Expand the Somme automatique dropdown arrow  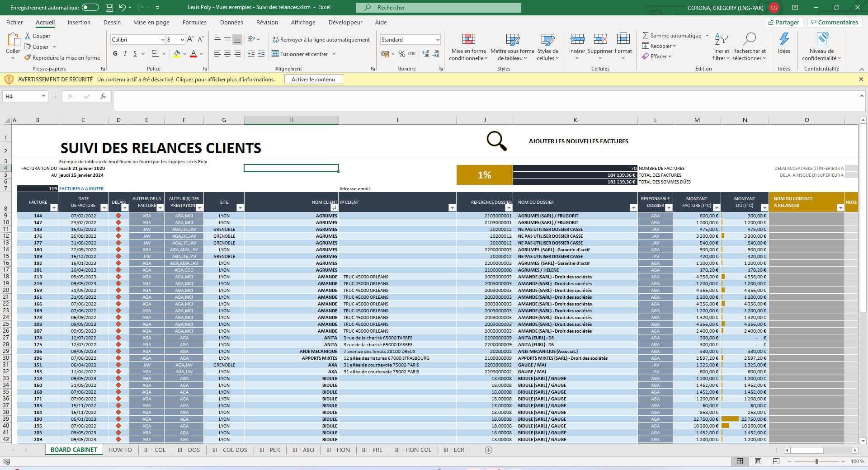pos(708,35)
